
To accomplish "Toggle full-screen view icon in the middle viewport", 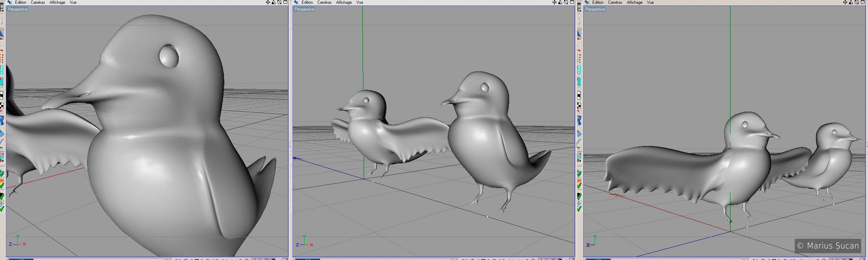I will click(x=572, y=2).
